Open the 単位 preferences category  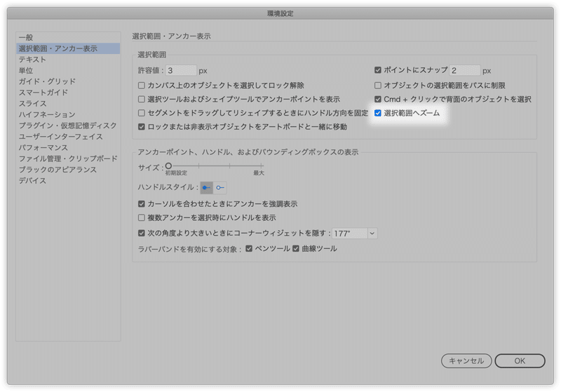pyautogui.click(x=68, y=70)
